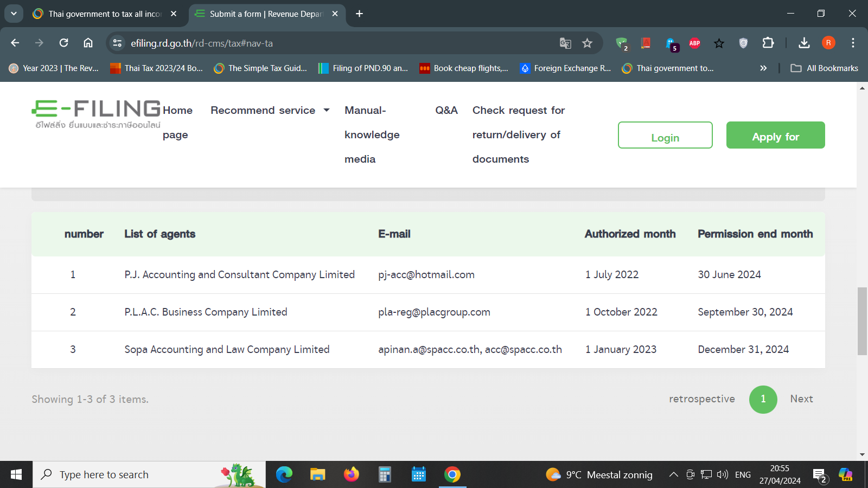
Task: Open Filing of PND.90 bookmark
Action: tap(363, 68)
